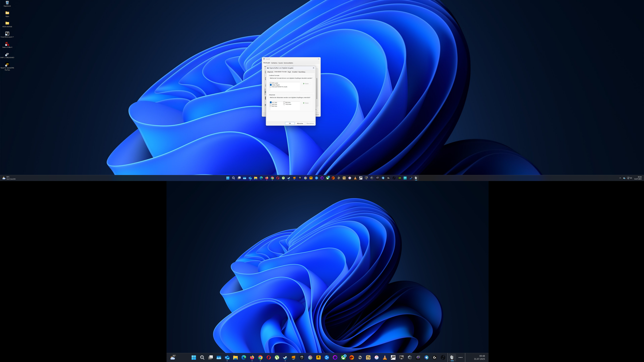
Task: Click the SHIFT 2 UNLEASHED desktop icon
Action: pos(7,54)
